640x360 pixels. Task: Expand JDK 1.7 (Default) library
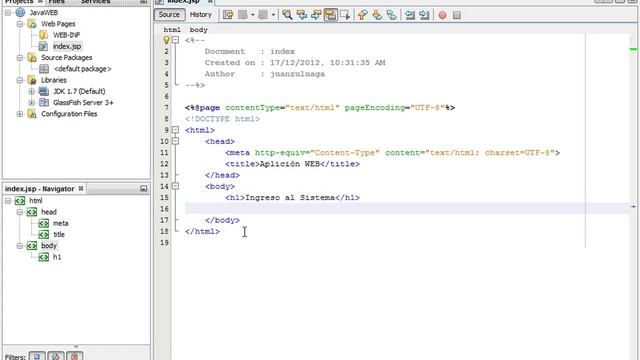[x=31, y=91]
